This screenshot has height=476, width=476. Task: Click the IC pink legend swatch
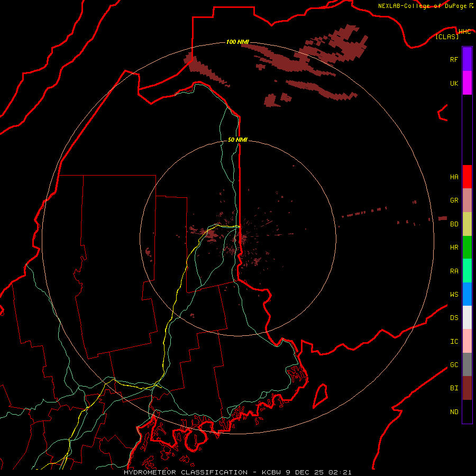(x=467, y=341)
